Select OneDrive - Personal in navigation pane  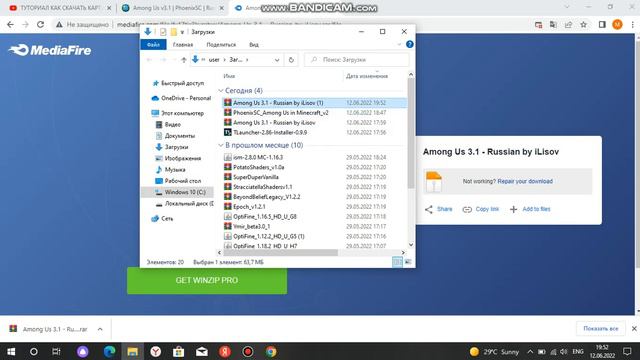point(181,98)
